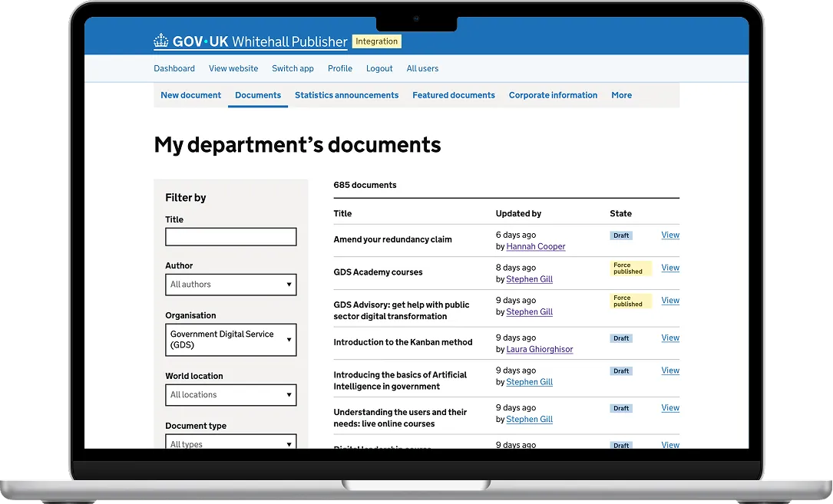Click Amend your redundancy claim title
This screenshot has height=504, width=833.
point(392,239)
